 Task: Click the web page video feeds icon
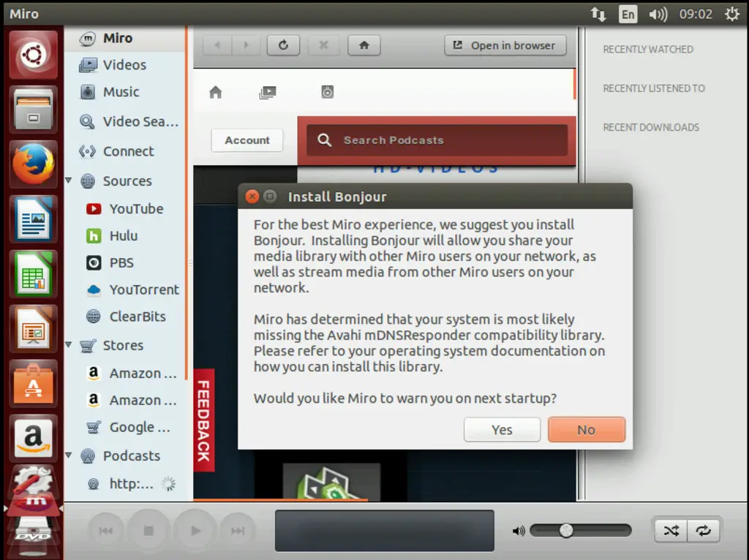pyautogui.click(x=268, y=92)
